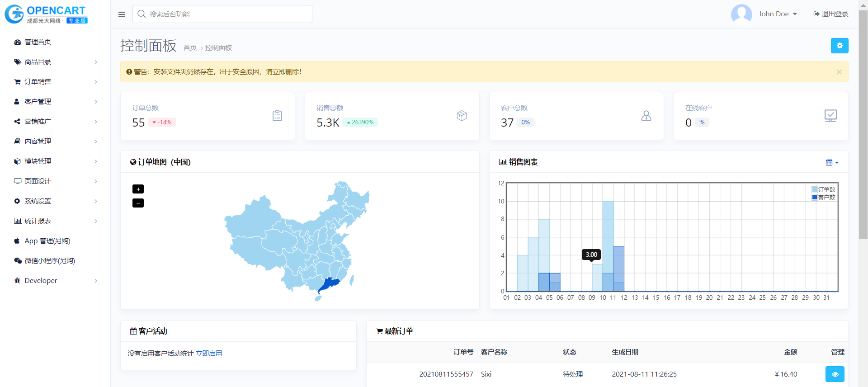Click the 26390% sales change badge
This screenshot has height=387, width=868.
[360, 123]
